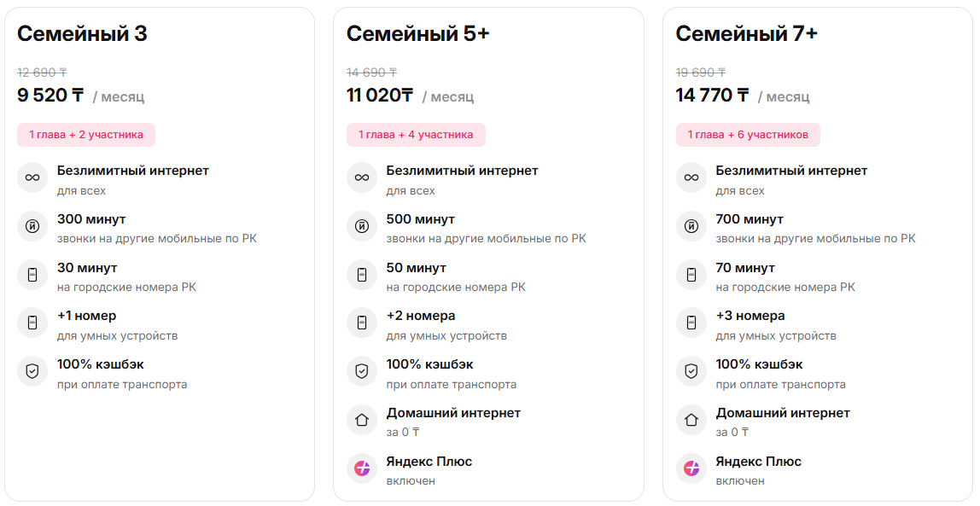Open the Семейный 5+ plan heading
The width and height of the screenshot is (980, 506).
click(x=417, y=33)
